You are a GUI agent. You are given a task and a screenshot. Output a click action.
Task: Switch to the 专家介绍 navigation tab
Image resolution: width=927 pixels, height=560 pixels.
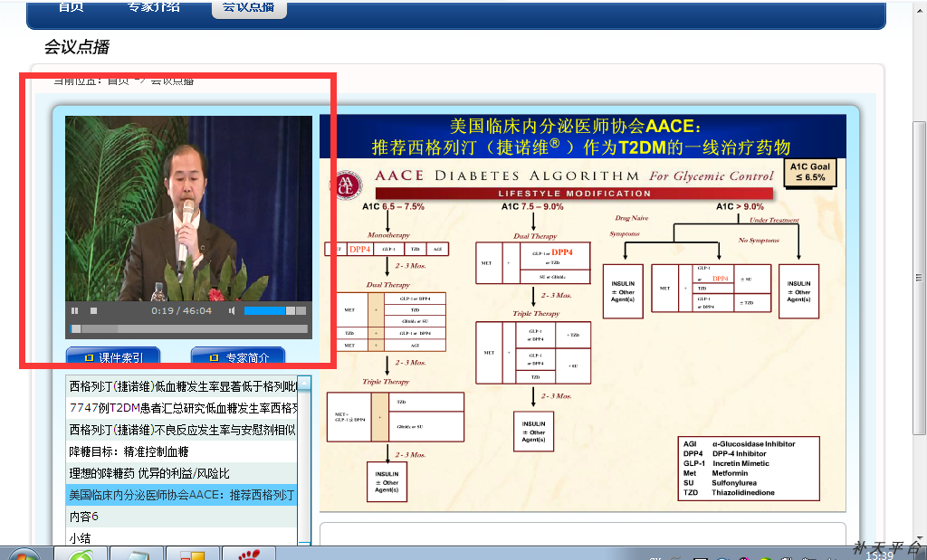pos(153,7)
